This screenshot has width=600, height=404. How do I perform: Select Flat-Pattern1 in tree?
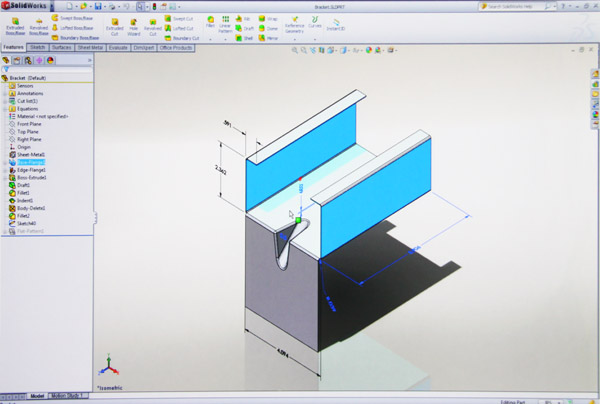(26, 231)
